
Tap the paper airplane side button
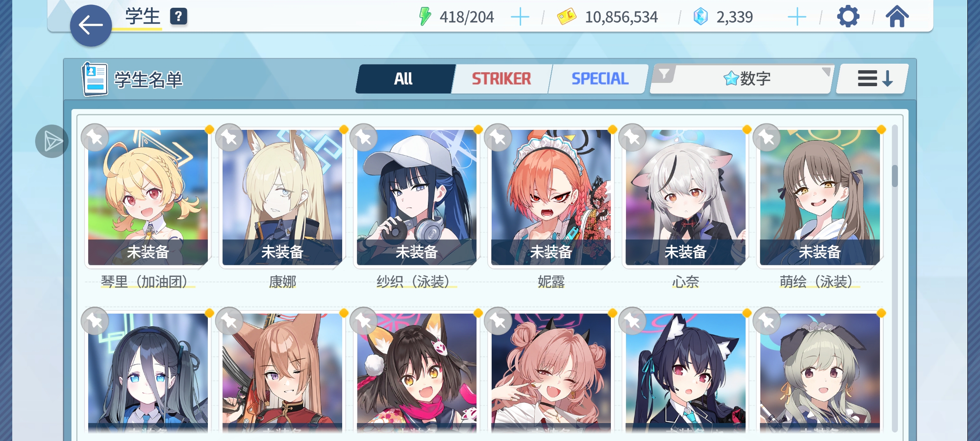tap(52, 141)
